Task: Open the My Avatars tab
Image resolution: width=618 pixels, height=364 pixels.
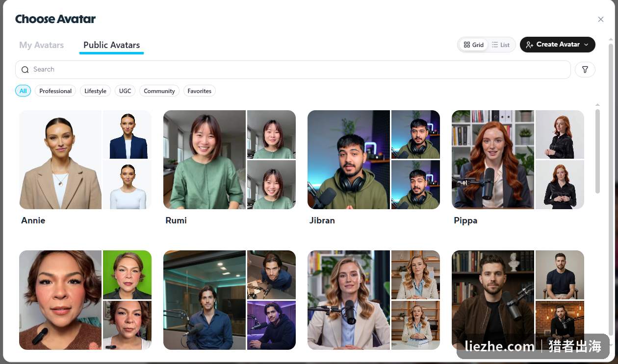Action: click(x=42, y=45)
